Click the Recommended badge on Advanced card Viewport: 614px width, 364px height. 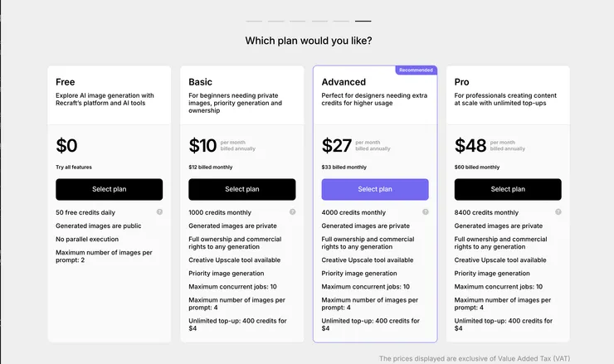pyautogui.click(x=416, y=70)
